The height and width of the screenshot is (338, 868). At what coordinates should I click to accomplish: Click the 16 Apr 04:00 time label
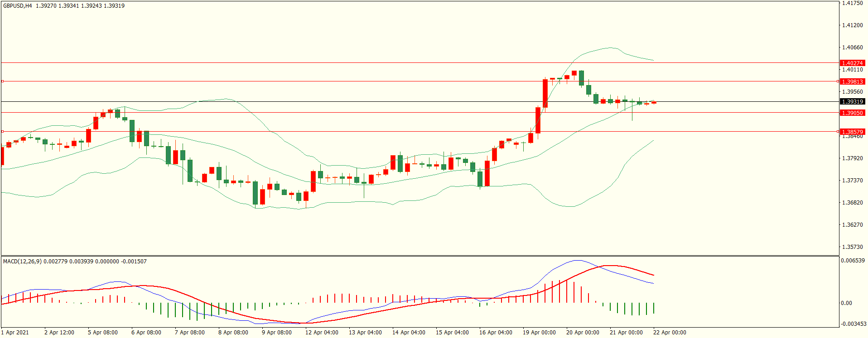(x=496, y=333)
